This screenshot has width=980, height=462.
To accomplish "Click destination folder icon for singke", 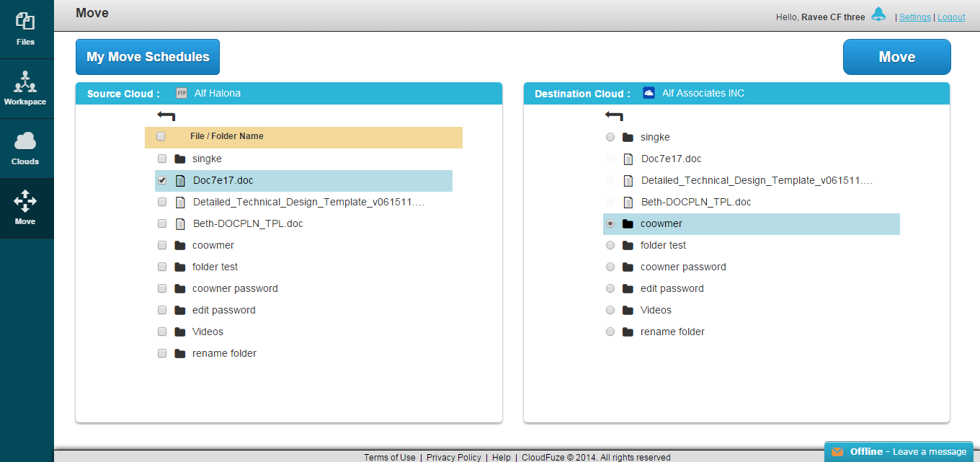I will tap(628, 137).
